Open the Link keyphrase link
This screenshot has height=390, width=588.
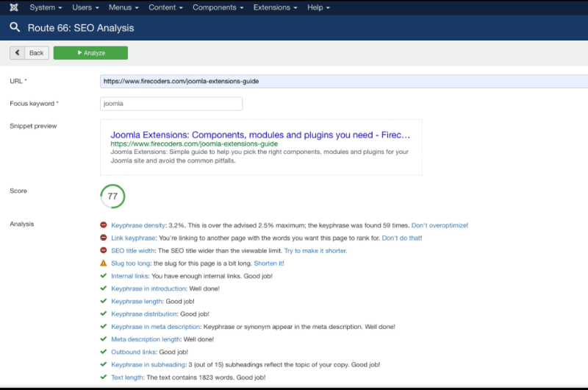(x=133, y=238)
